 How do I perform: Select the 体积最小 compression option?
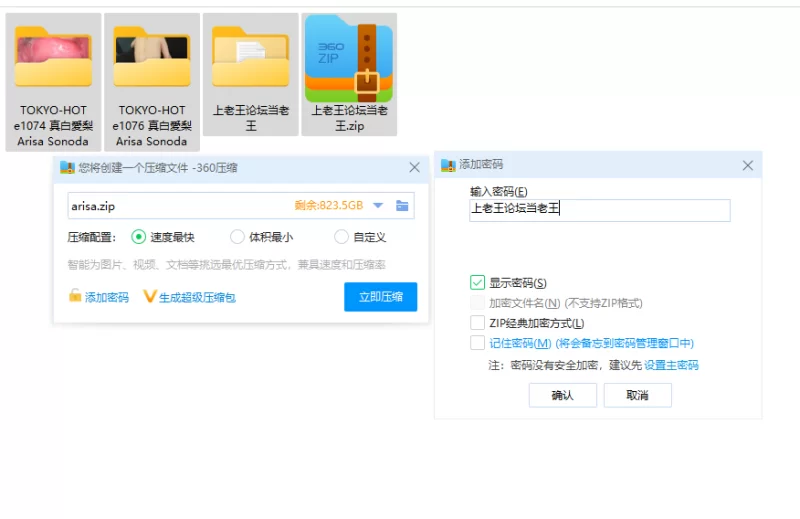click(237, 237)
